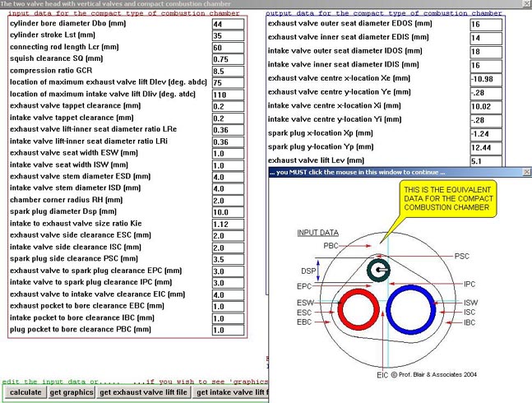
Task: Select exhaust valve centre y-location Ye output
Action: pos(486,93)
